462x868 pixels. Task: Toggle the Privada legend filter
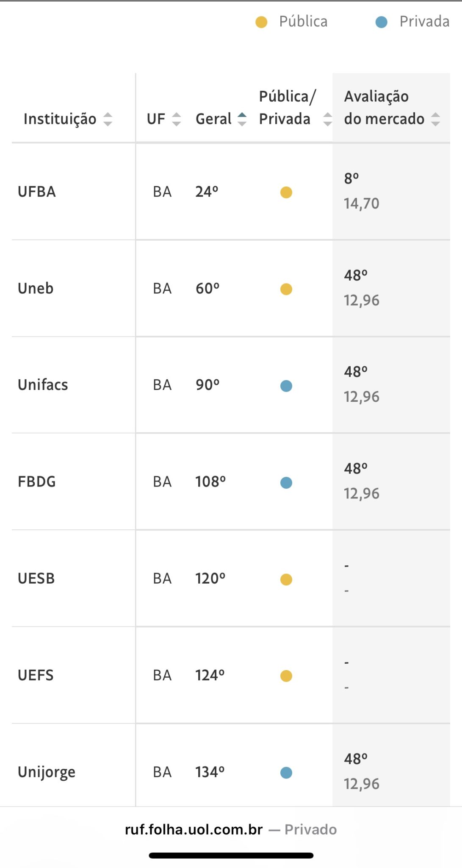(x=424, y=22)
